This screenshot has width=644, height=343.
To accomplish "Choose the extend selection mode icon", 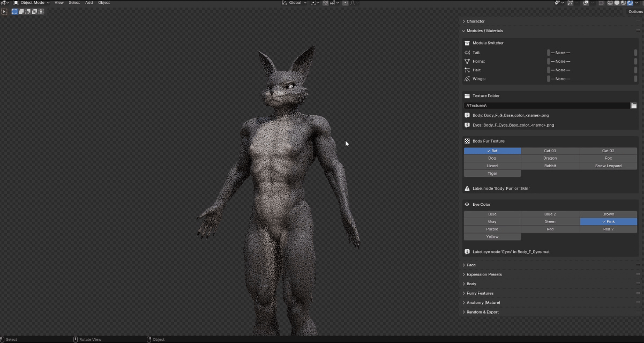I will point(21,11).
